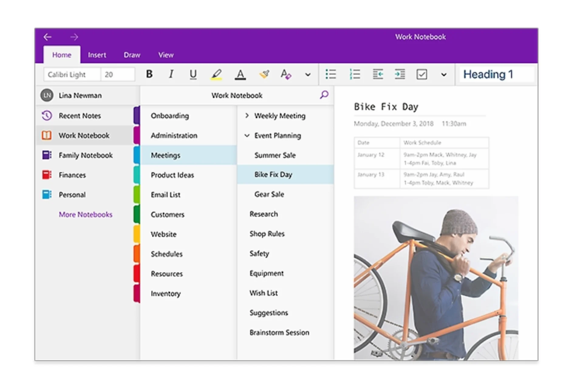
Task: Insert a To Do checkbox tag
Action: [x=422, y=74]
